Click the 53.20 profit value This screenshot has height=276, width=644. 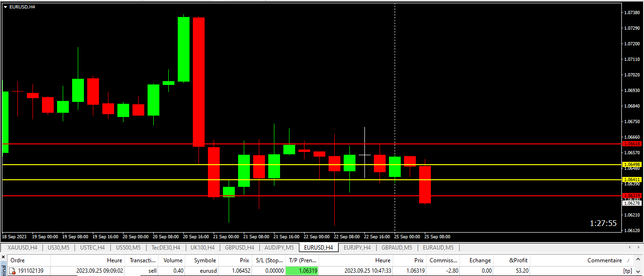[521, 271]
